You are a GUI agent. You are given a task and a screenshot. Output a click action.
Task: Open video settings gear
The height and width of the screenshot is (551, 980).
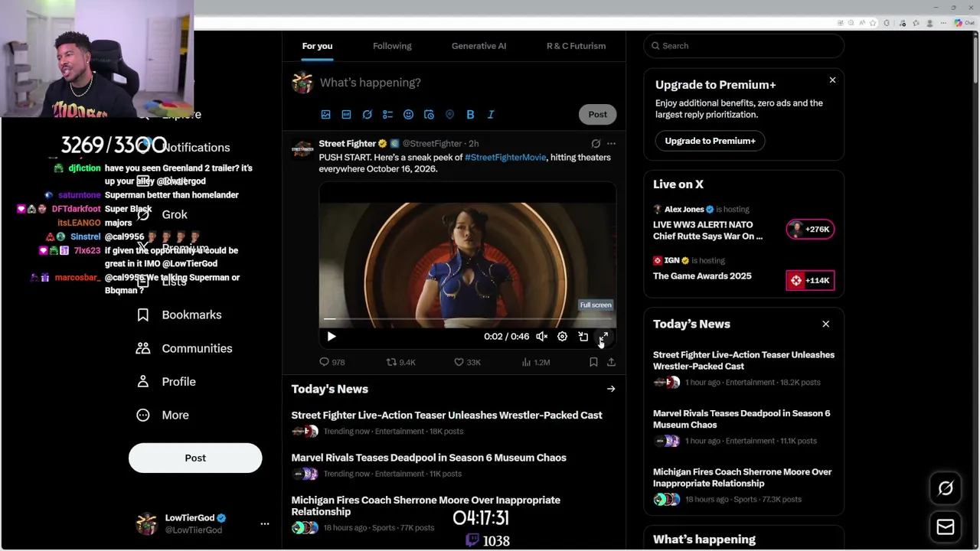(562, 337)
